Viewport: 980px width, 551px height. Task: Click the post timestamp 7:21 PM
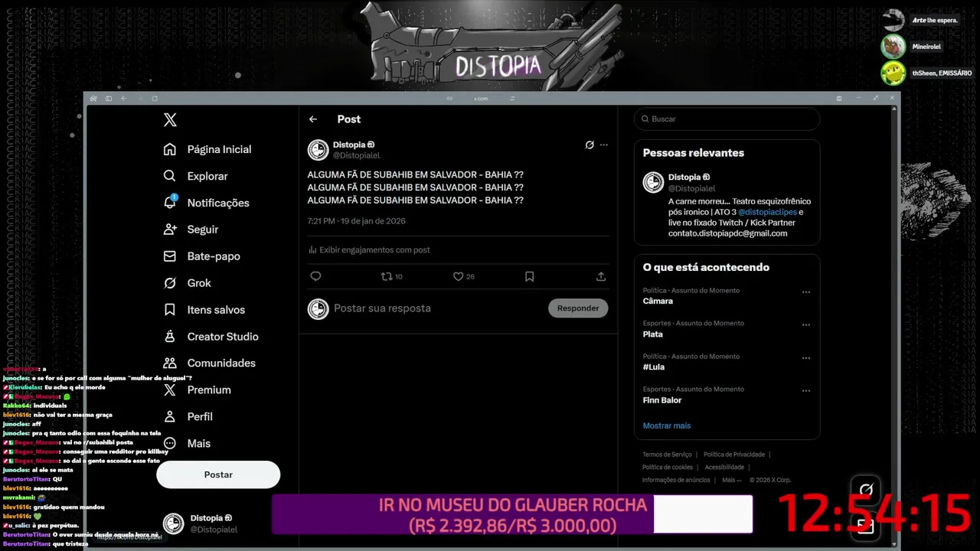[x=356, y=221]
